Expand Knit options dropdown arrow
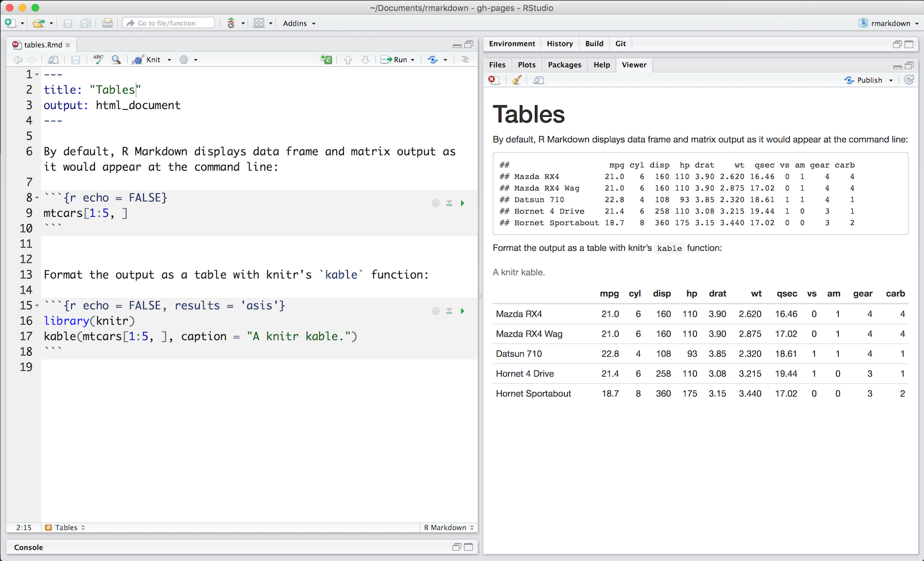This screenshot has height=561, width=924. tap(169, 60)
